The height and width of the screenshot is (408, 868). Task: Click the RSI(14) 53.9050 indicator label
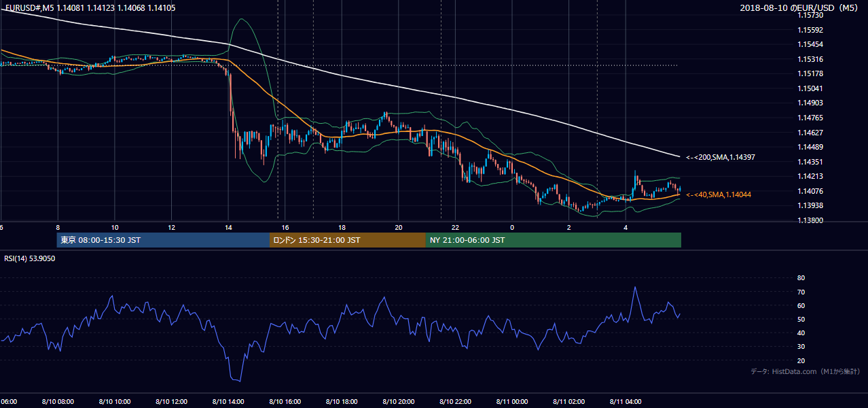click(29, 259)
